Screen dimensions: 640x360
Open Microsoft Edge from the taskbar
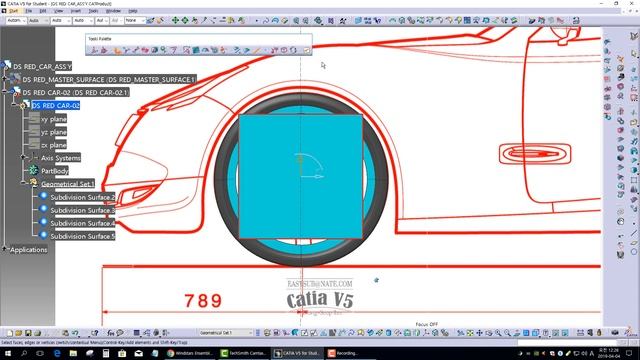click(x=57, y=353)
